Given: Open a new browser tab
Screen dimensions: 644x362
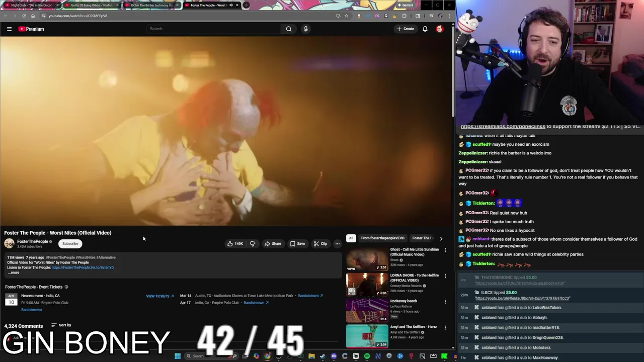Looking at the screenshot, I should 246,5.
